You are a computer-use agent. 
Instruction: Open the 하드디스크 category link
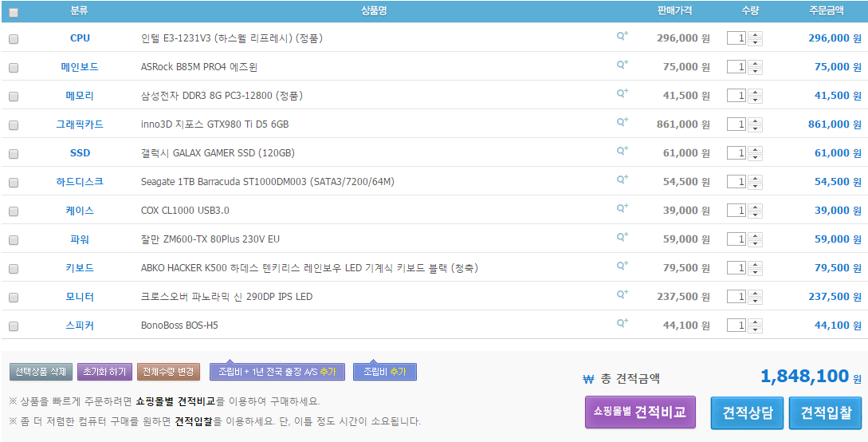tap(80, 182)
